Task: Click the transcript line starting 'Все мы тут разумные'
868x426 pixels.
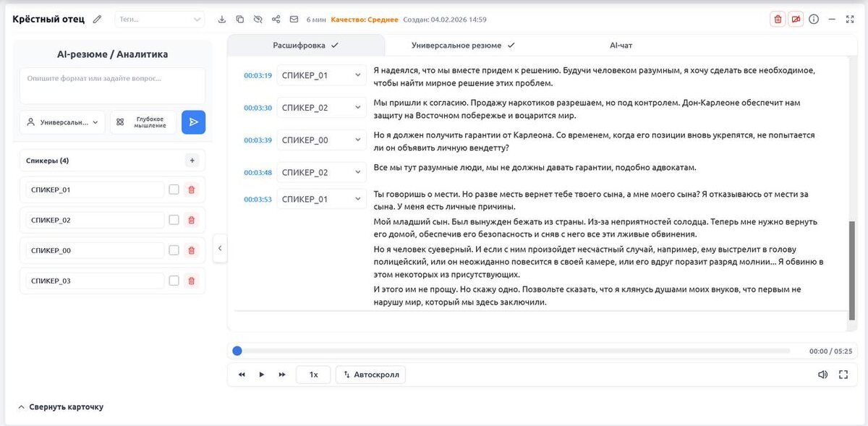Action: pyautogui.click(x=535, y=168)
